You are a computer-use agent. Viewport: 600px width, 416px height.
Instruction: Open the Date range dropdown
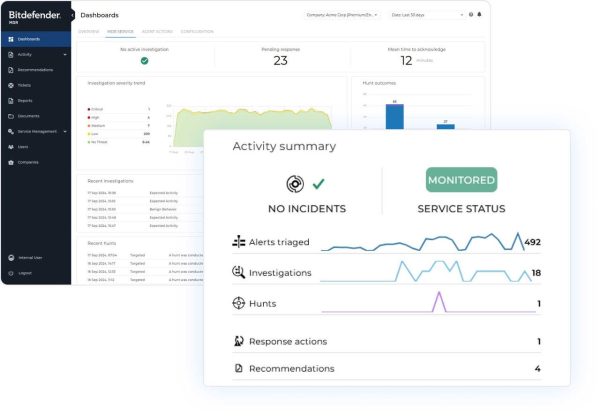coord(426,15)
